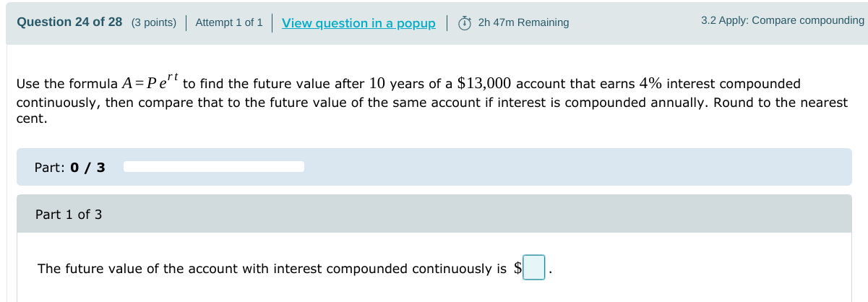The width and height of the screenshot is (868, 302).
Task: Select the 3.2 Apply: Compare compounding label
Action: (x=782, y=20)
